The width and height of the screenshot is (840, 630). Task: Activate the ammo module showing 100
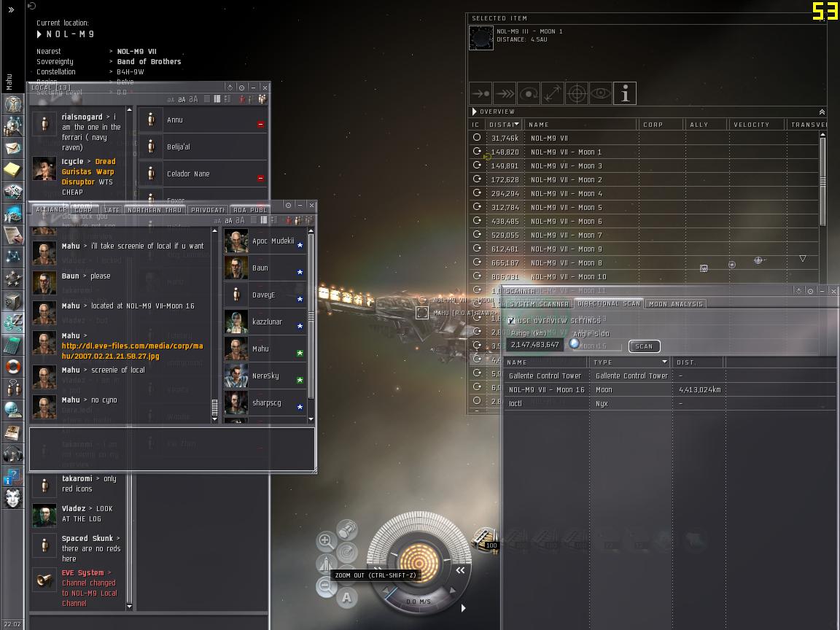[x=486, y=539]
